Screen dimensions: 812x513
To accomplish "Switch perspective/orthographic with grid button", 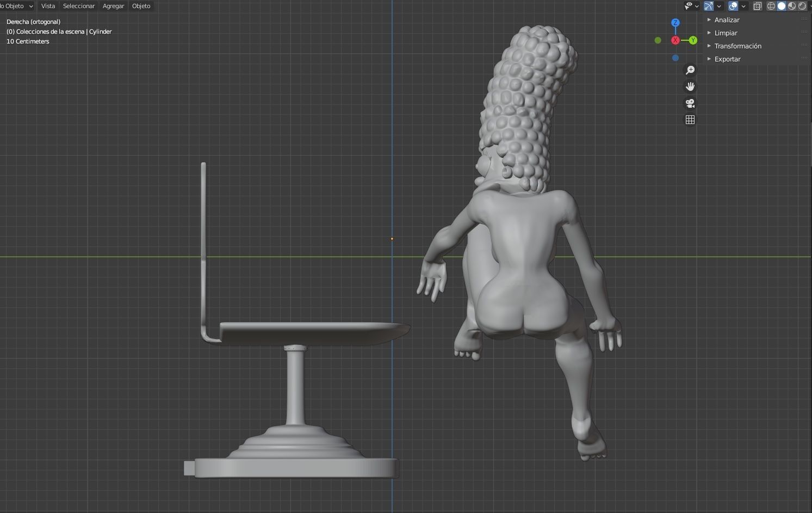I will [x=690, y=120].
